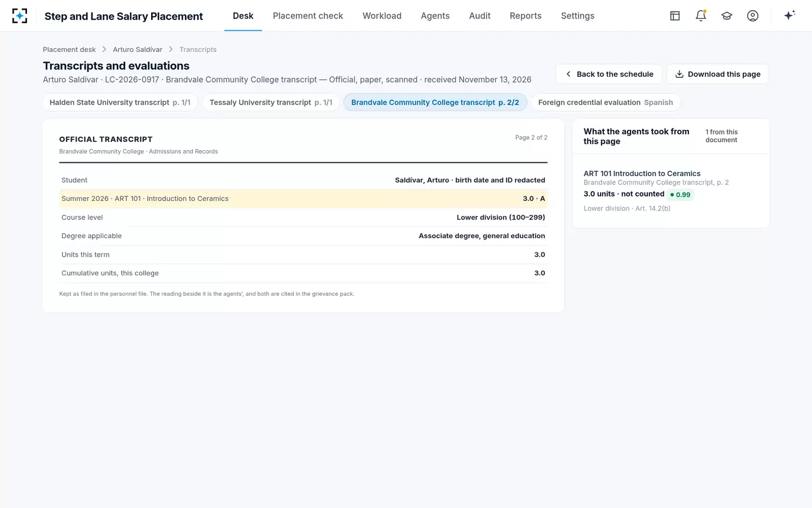Open the table layout icon in the header
This screenshot has height=508, width=812.
[x=675, y=16]
